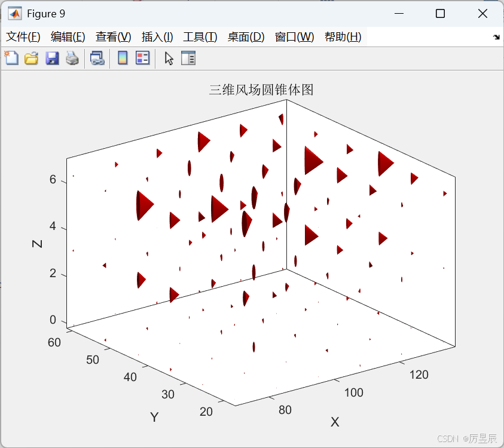Viewport: 504px width, 448px height.
Task: Close the Figure 9 window
Action: click(482, 14)
